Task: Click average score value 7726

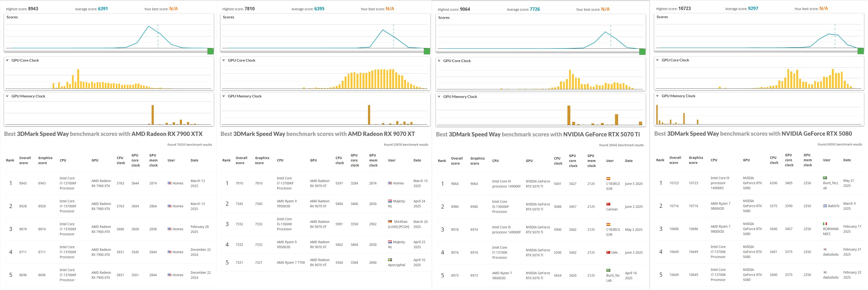Action: tap(535, 9)
